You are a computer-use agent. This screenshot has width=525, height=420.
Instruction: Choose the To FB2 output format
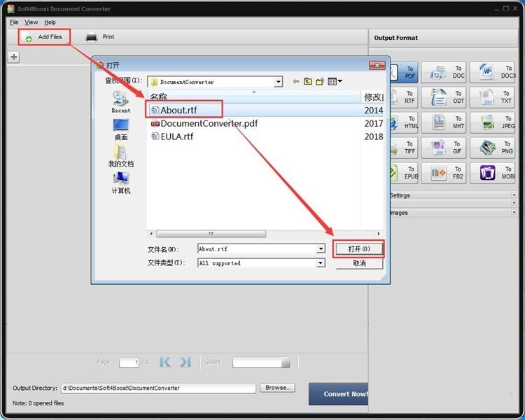tap(443, 173)
